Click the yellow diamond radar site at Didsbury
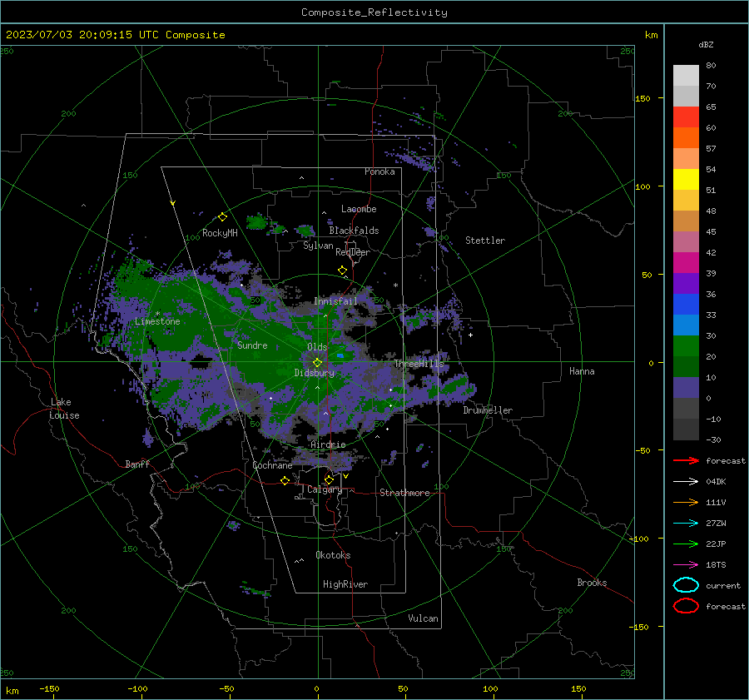This screenshot has width=749, height=700. point(317,362)
